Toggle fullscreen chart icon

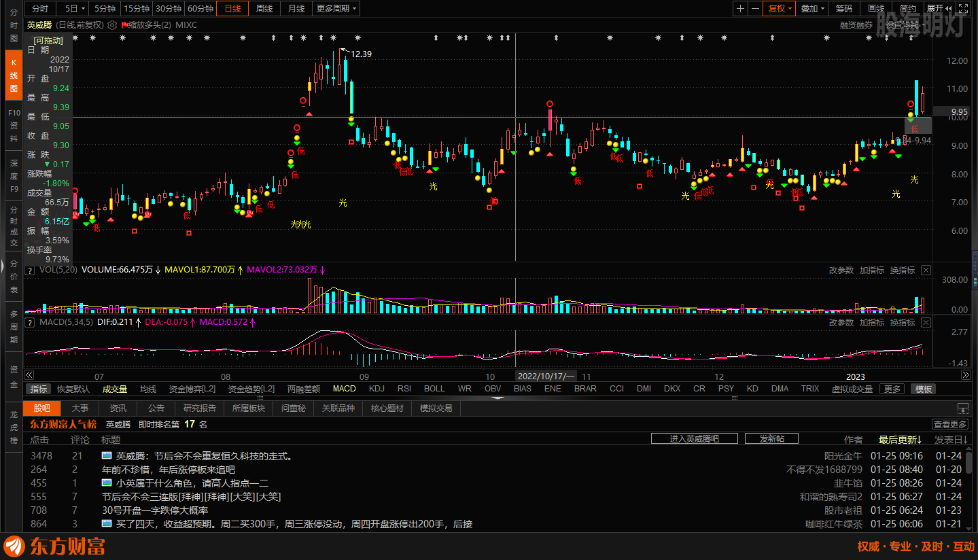click(962, 8)
